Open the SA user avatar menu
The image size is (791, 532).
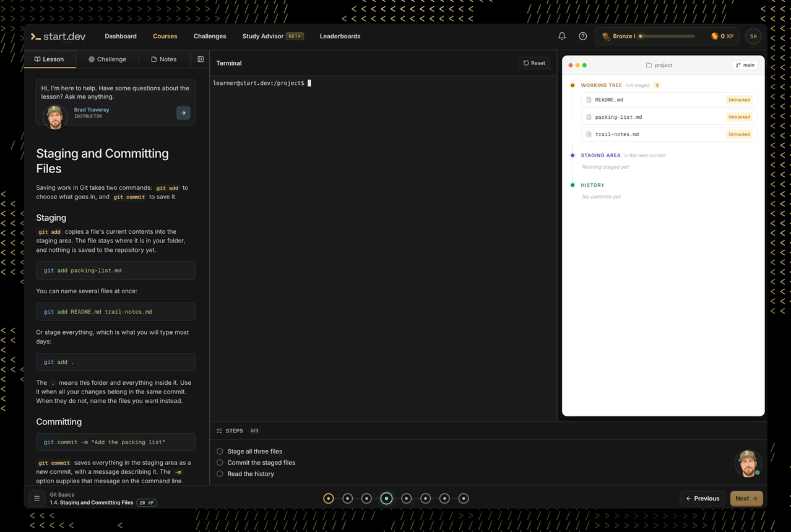[x=753, y=36]
